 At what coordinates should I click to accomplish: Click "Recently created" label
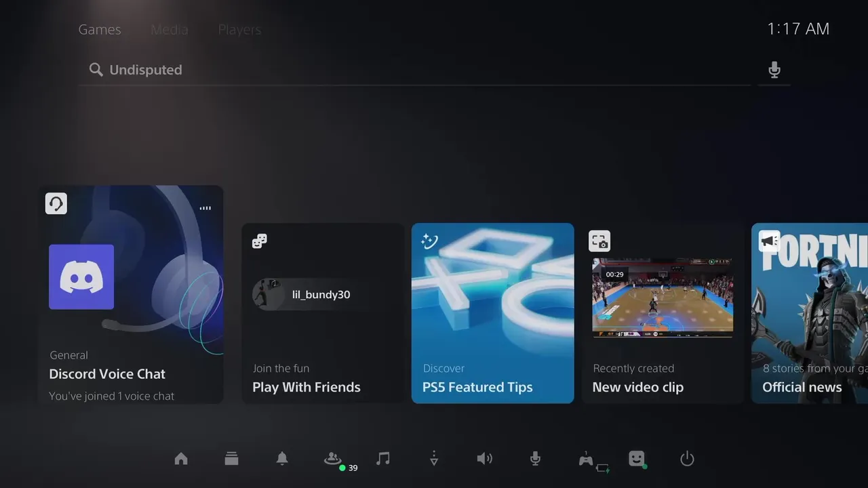click(633, 369)
